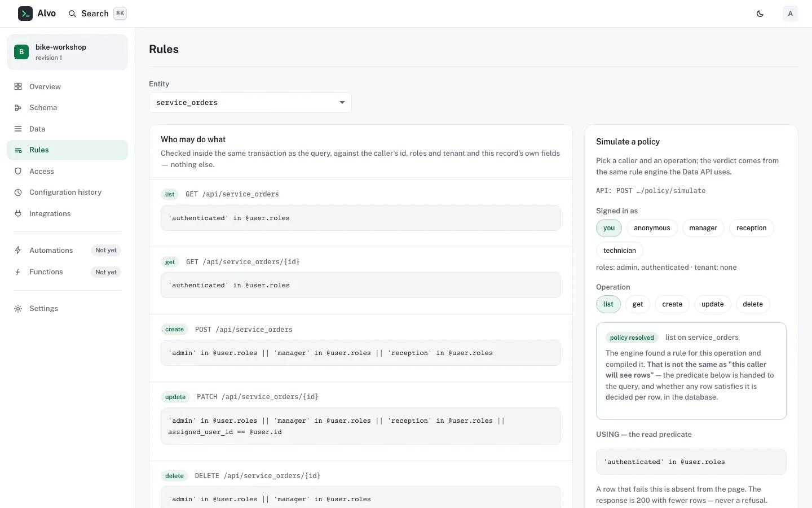Image resolution: width=812 pixels, height=508 pixels.
Task: Click the Automations lightning icon
Action: 18,250
